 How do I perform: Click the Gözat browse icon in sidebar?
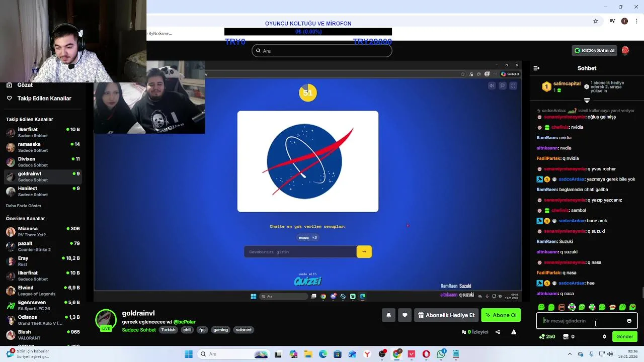[9, 85]
